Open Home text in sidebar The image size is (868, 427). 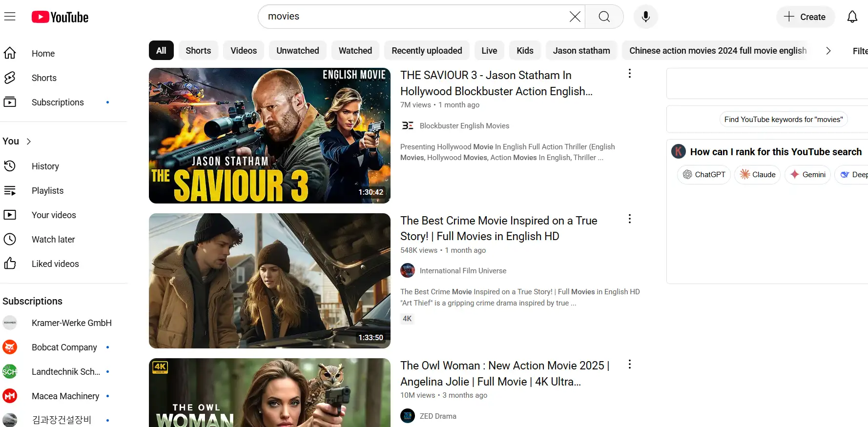point(43,53)
